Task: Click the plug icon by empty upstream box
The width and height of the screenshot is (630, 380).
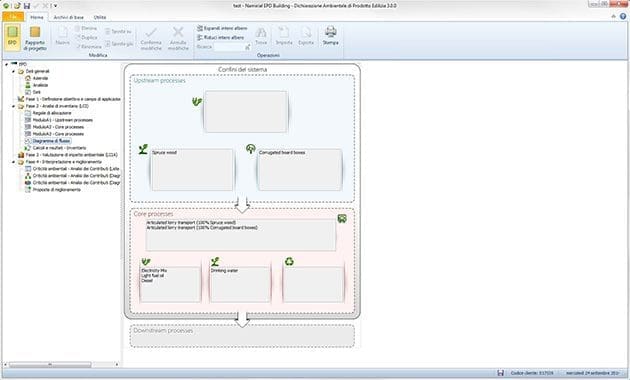Action: pos(197,102)
